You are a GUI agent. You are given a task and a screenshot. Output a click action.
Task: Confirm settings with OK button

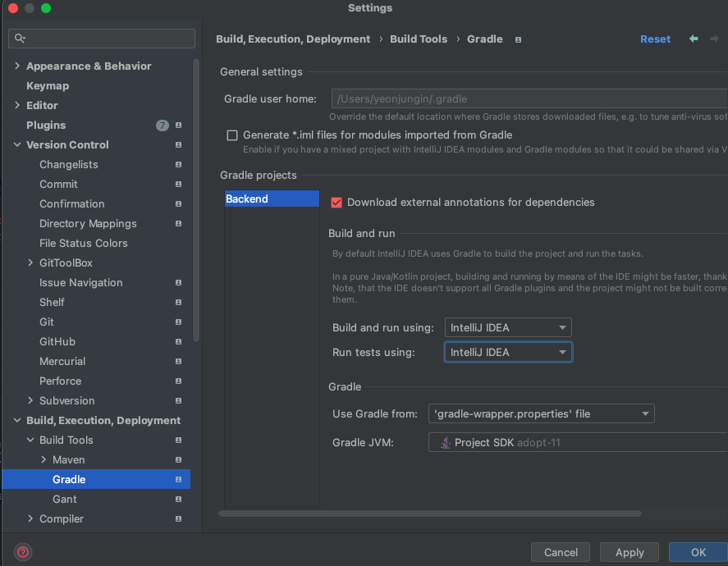698,552
